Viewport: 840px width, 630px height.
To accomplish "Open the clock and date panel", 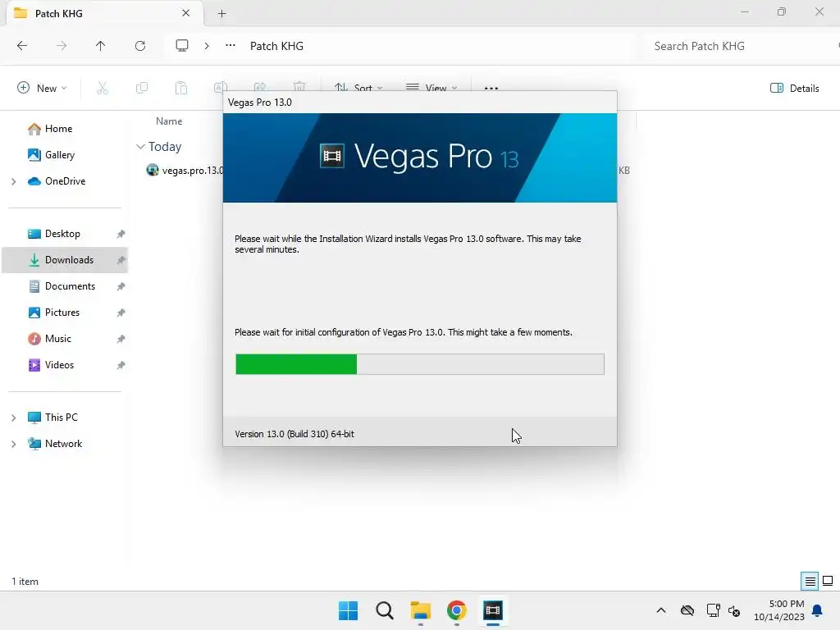I will pos(778,610).
